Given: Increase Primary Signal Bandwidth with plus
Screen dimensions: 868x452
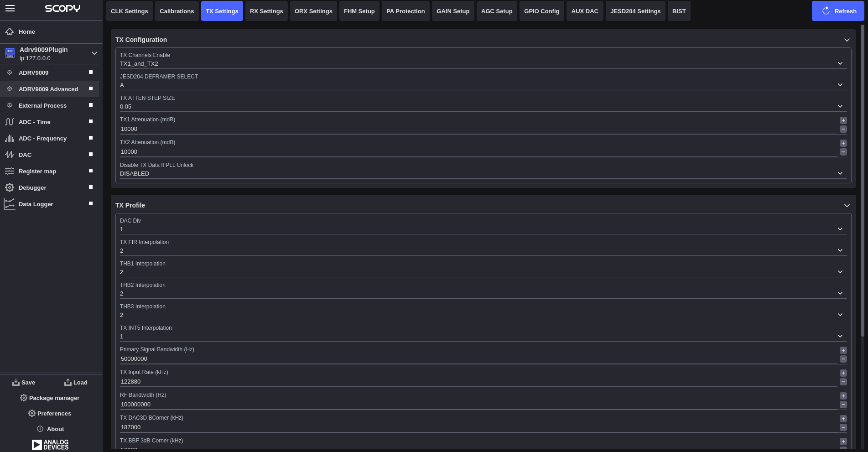Looking at the screenshot, I should 843,350.
